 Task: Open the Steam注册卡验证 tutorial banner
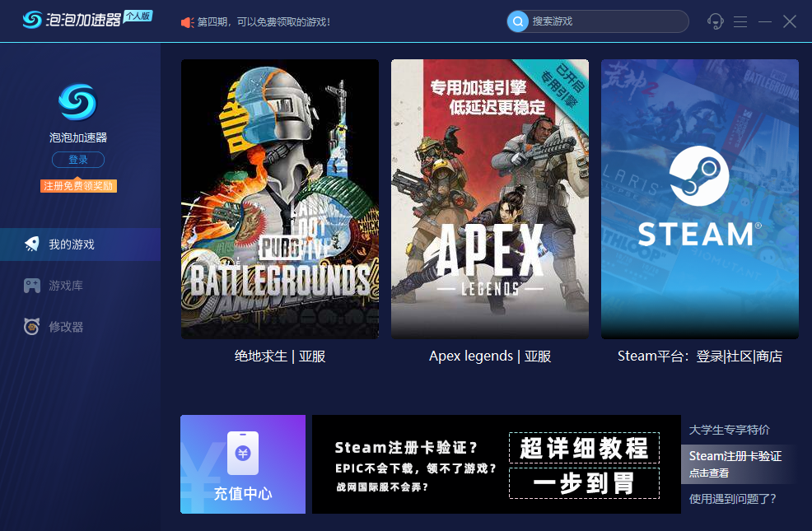click(497, 464)
